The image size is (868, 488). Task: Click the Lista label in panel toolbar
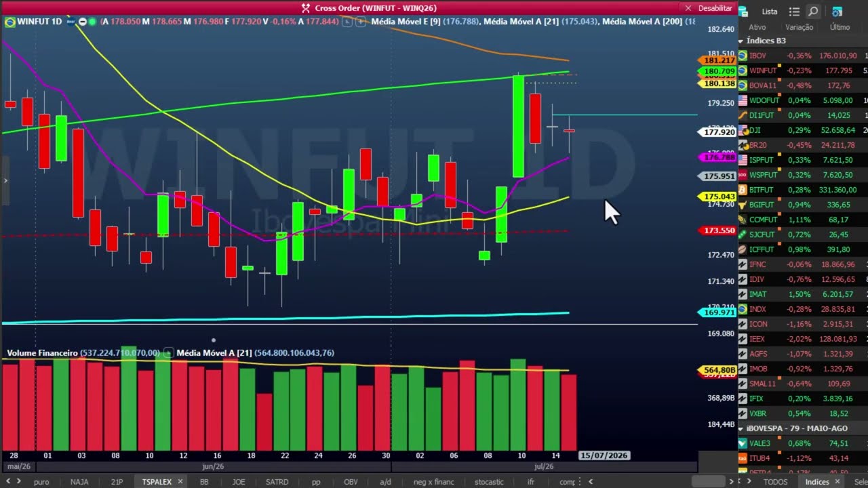(x=770, y=12)
